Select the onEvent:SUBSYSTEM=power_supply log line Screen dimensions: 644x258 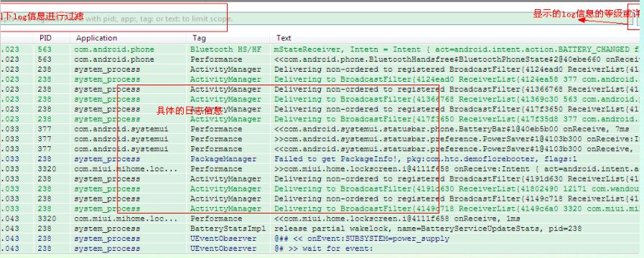point(362,239)
